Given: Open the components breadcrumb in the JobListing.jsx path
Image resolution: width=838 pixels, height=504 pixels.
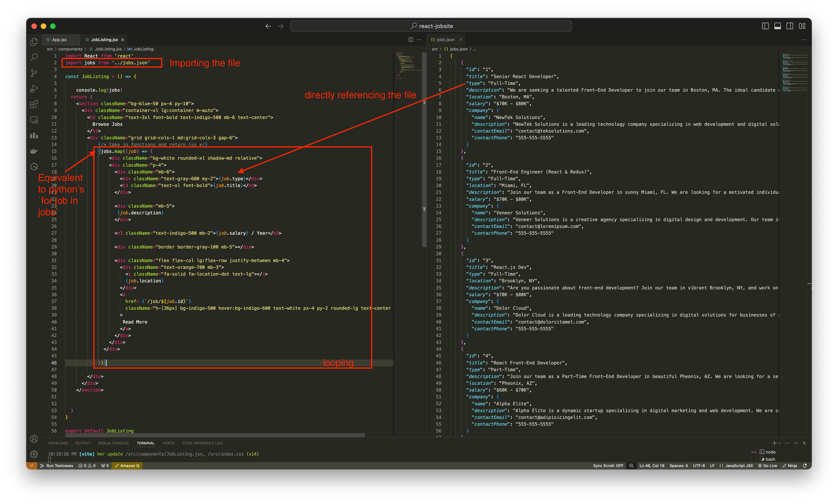Looking at the screenshot, I should pyautogui.click(x=70, y=49).
